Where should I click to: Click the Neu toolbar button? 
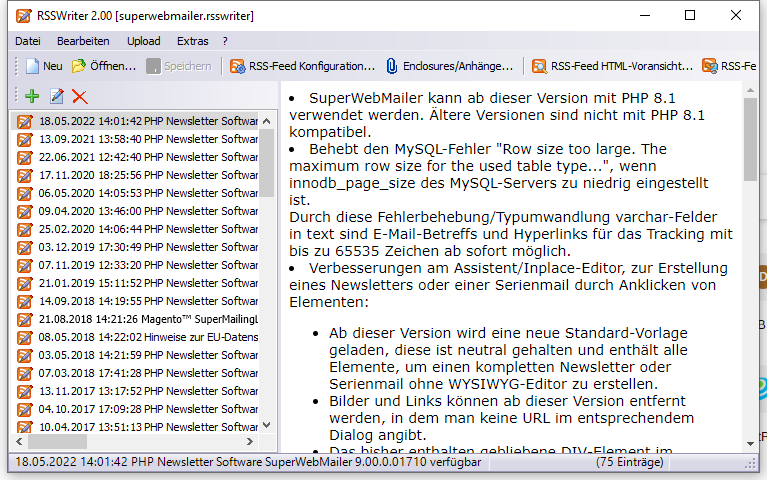tap(44, 66)
